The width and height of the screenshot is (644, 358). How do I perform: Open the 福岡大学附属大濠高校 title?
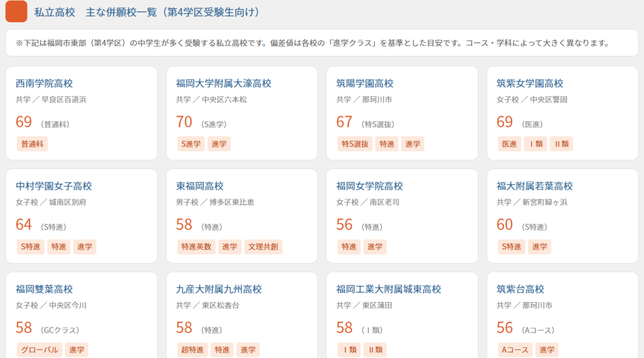point(224,84)
